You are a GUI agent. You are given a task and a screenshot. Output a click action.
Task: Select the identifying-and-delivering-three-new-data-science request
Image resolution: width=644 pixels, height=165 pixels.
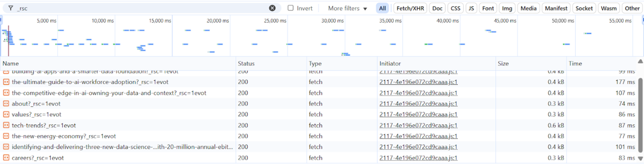click(318, 147)
